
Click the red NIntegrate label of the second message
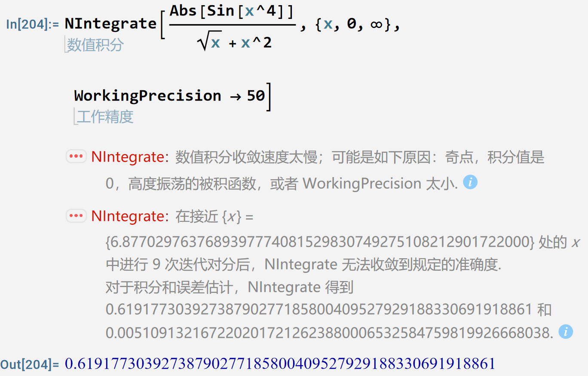pos(127,217)
